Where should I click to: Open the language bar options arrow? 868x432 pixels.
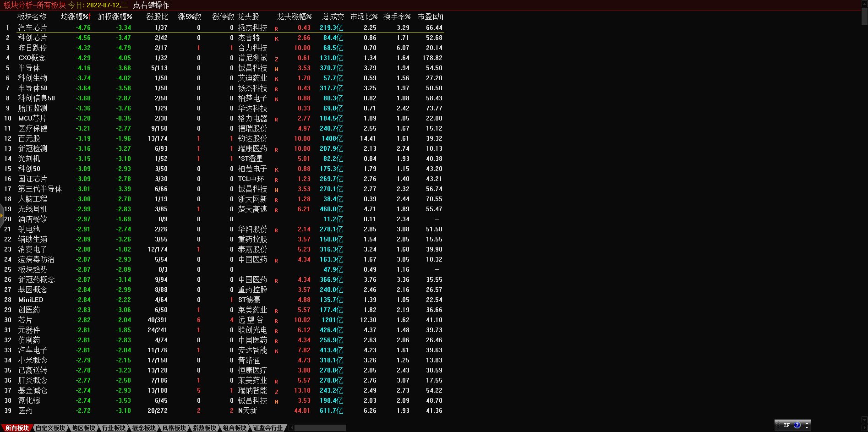click(807, 427)
